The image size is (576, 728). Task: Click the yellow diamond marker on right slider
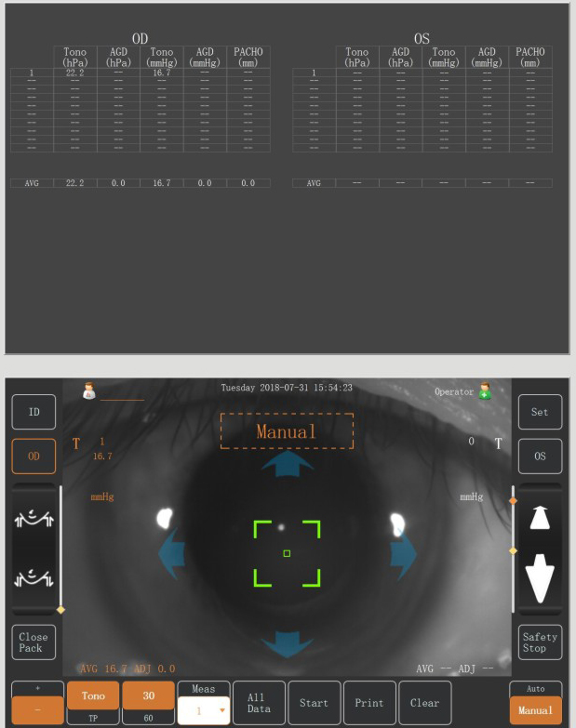click(x=514, y=550)
